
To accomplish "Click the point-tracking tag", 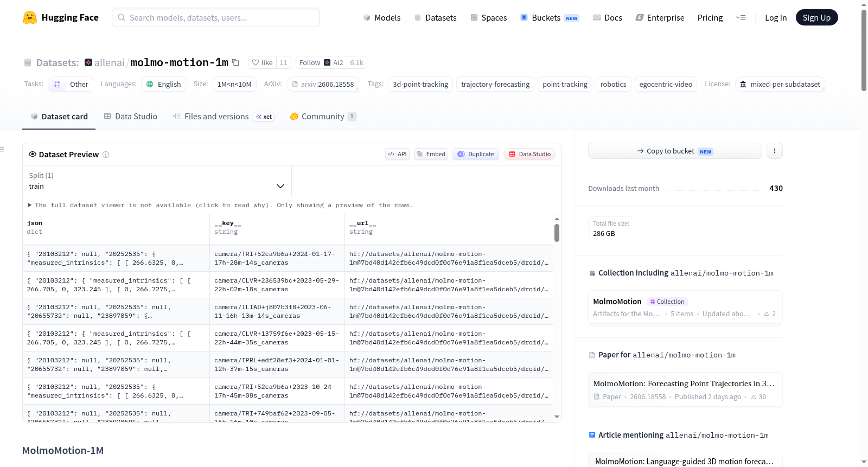I will click(x=565, y=84).
